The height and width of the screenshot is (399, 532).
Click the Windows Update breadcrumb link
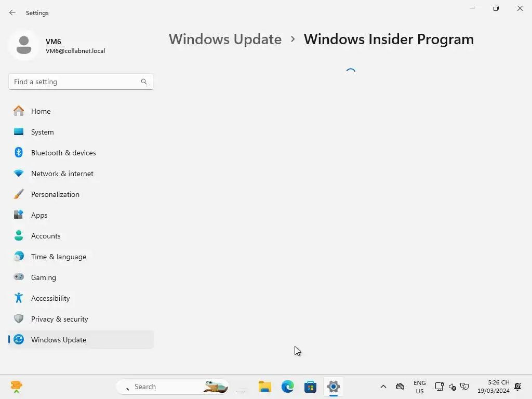225,39
